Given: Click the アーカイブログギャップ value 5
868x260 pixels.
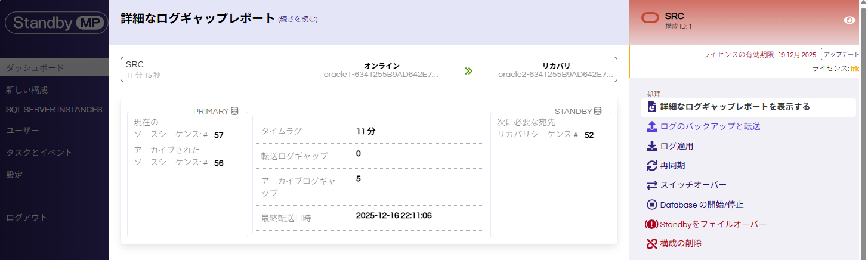Looking at the screenshot, I should (x=359, y=178).
